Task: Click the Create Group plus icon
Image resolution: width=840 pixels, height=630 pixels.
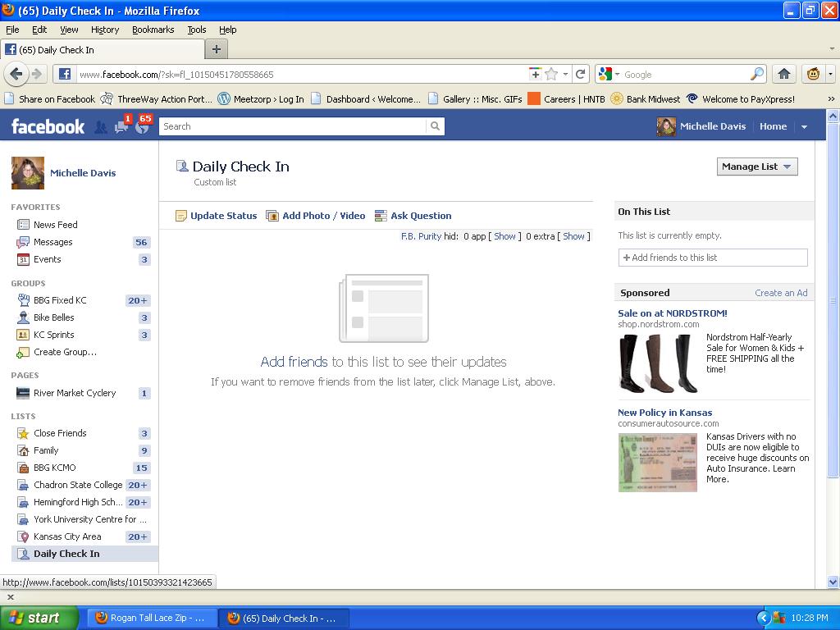Action: 23,353
